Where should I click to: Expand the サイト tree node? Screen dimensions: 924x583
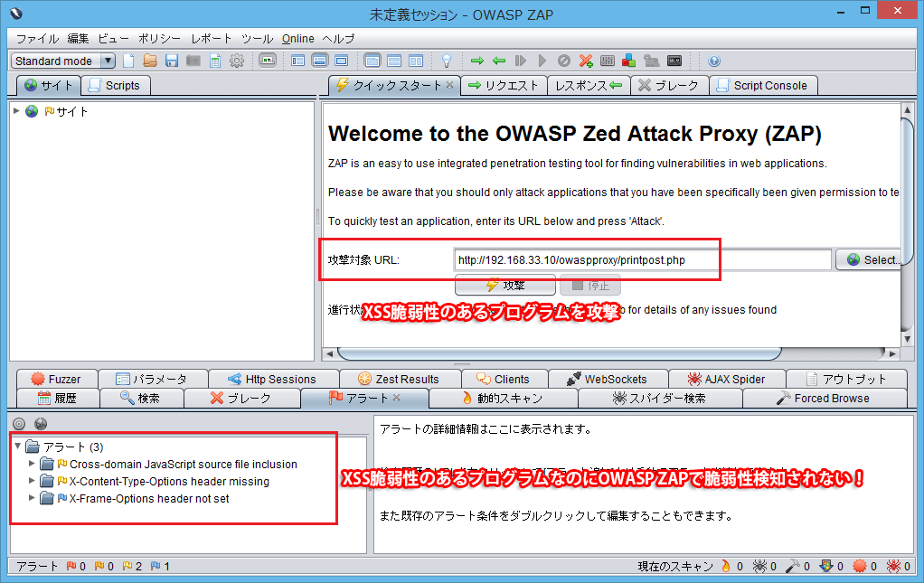click(x=16, y=110)
